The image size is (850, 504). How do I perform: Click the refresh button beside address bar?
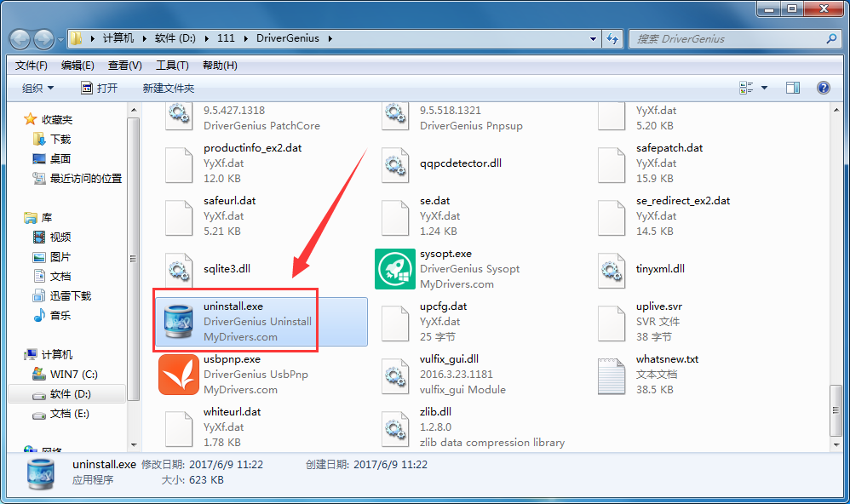(612, 38)
